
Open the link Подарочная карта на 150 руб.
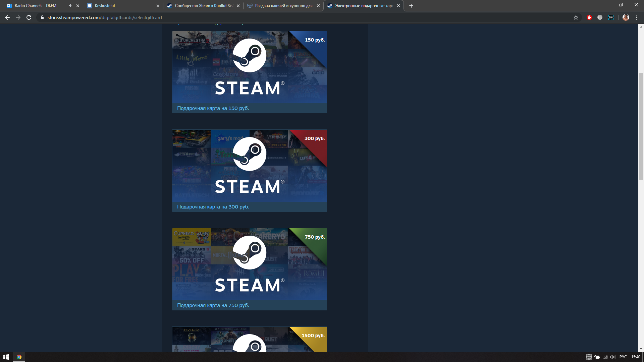click(x=213, y=108)
